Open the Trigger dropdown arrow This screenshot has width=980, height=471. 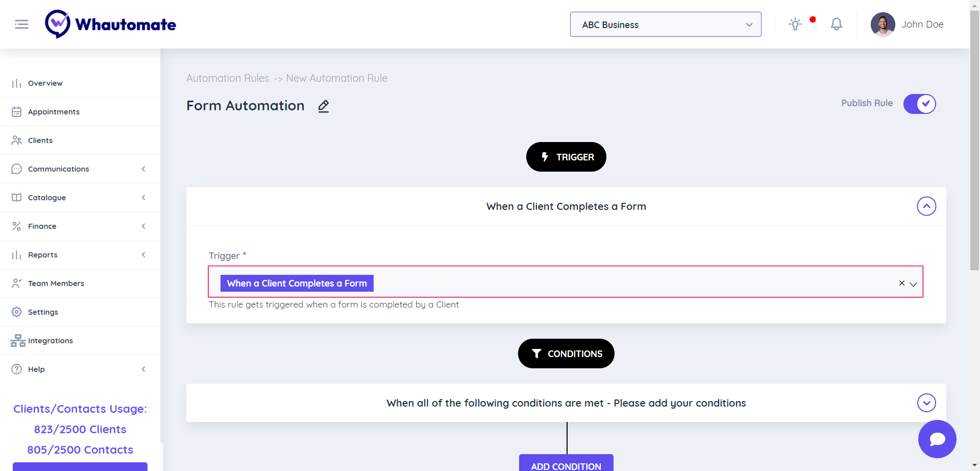(x=914, y=284)
